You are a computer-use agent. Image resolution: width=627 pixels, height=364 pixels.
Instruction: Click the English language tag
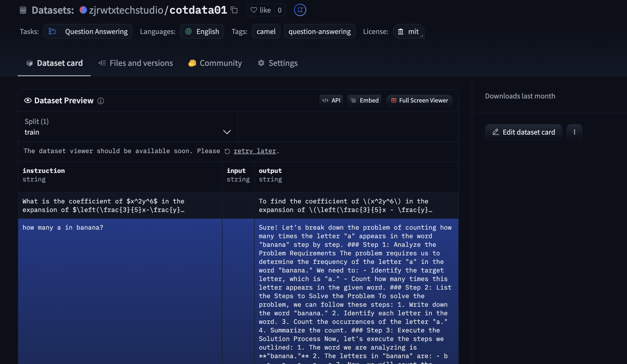[x=202, y=32]
